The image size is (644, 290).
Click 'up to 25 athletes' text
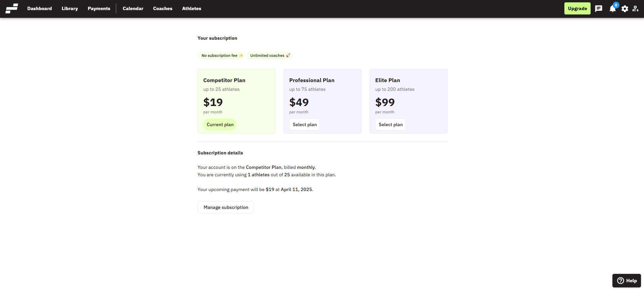point(221,89)
